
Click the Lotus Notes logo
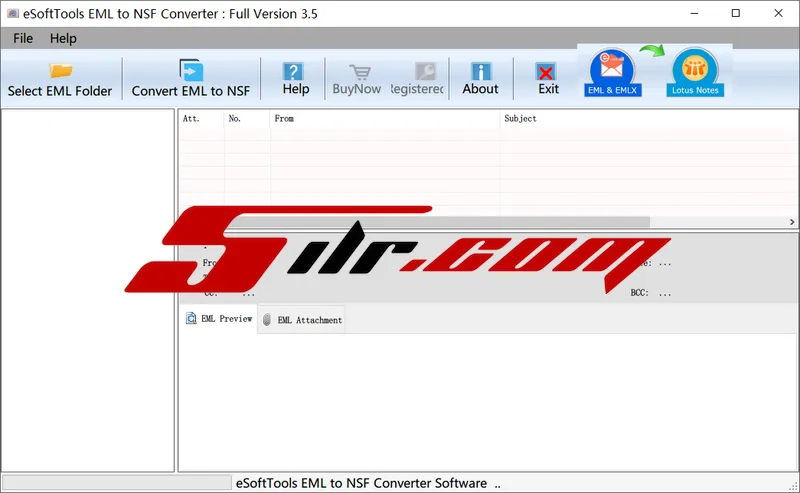pyautogui.click(x=695, y=72)
